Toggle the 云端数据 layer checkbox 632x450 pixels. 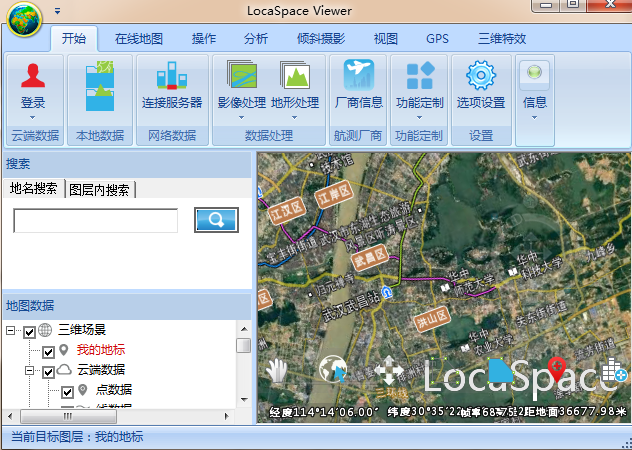48,371
